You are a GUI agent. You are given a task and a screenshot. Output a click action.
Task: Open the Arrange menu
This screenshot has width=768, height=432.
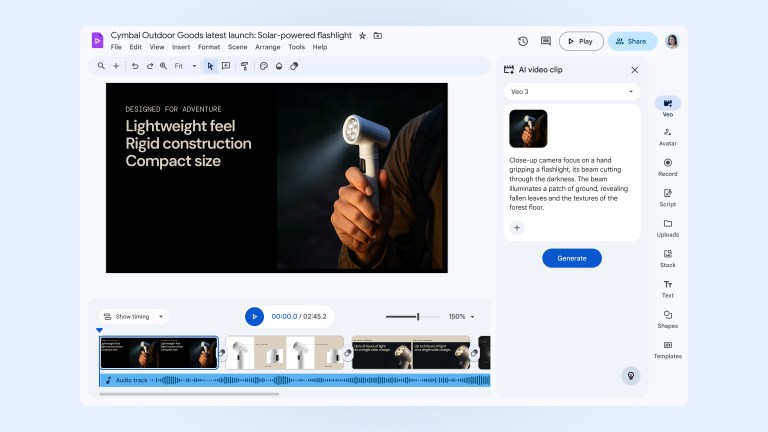(x=267, y=47)
